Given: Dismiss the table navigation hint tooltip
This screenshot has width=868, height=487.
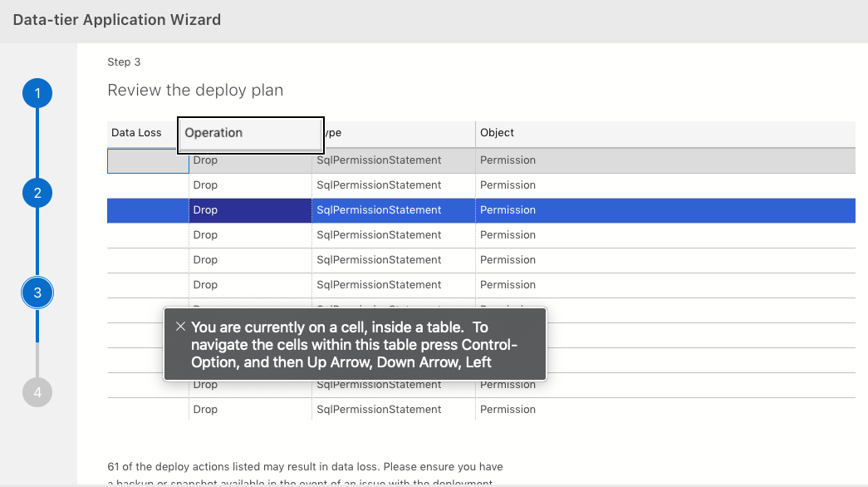Looking at the screenshot, I should pos(180,327).
